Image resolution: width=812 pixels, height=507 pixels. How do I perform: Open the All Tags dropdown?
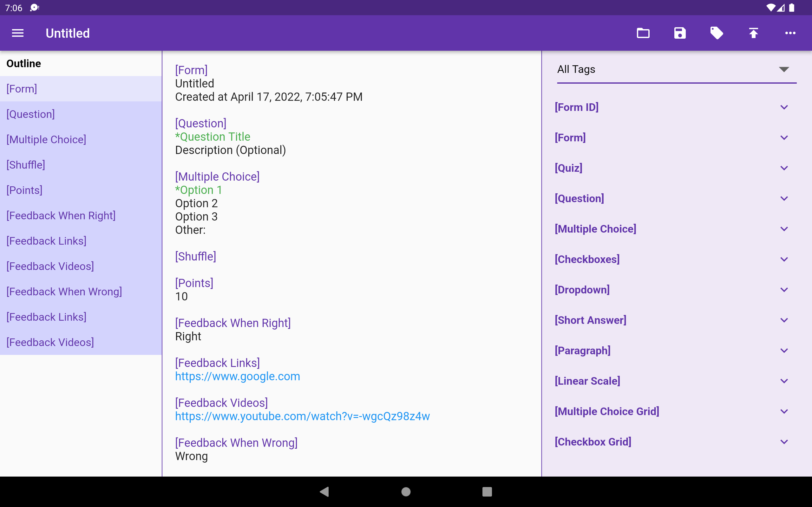677,70
